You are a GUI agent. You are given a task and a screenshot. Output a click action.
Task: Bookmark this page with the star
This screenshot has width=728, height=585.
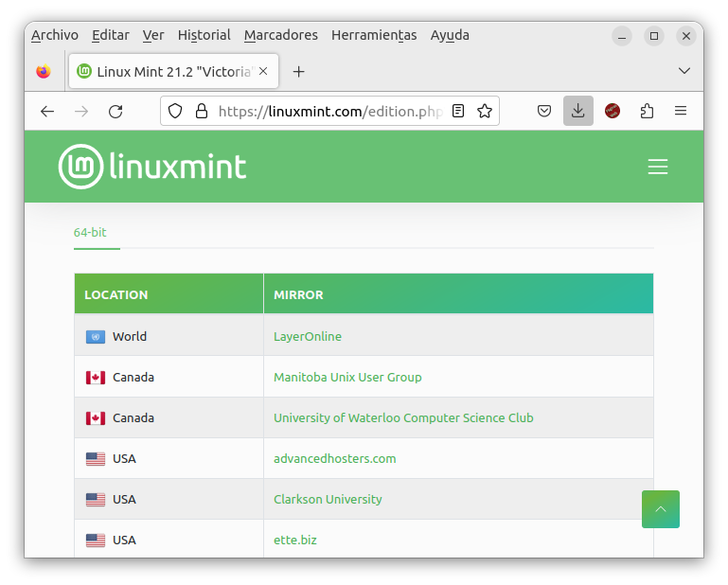pos(485,111)
